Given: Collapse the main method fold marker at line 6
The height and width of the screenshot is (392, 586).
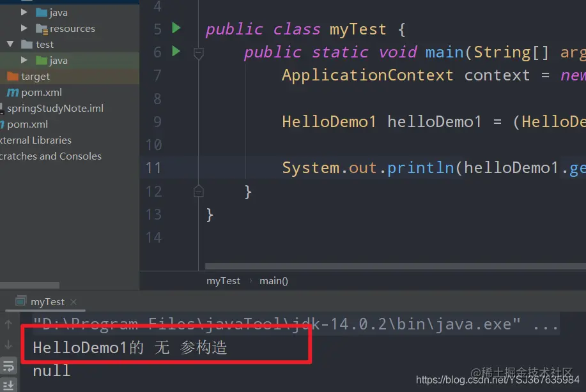Looking at the screenshot, I should (x=199, y=54).
